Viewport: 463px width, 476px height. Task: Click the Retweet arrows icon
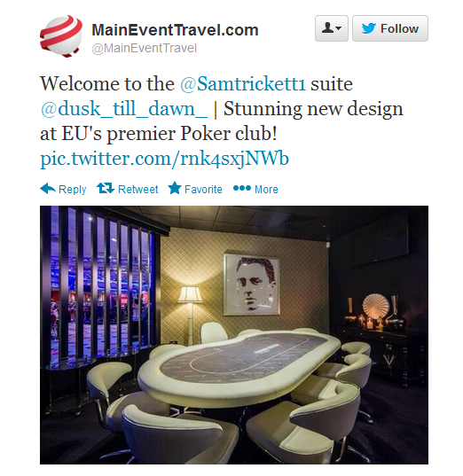[106, 188]
